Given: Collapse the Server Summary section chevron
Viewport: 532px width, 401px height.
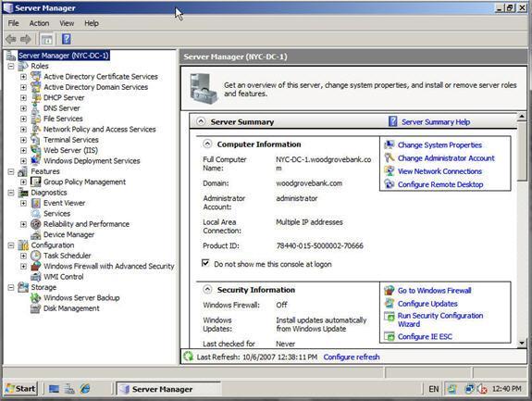Looking at the screenshot, I should (x=201, y=121).
